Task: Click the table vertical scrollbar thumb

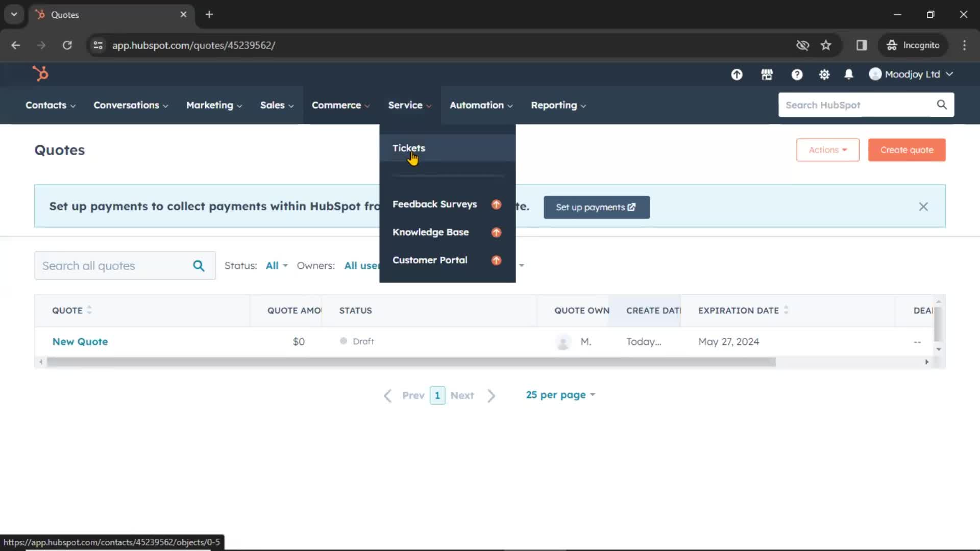Action: click(x=938, y=323)
